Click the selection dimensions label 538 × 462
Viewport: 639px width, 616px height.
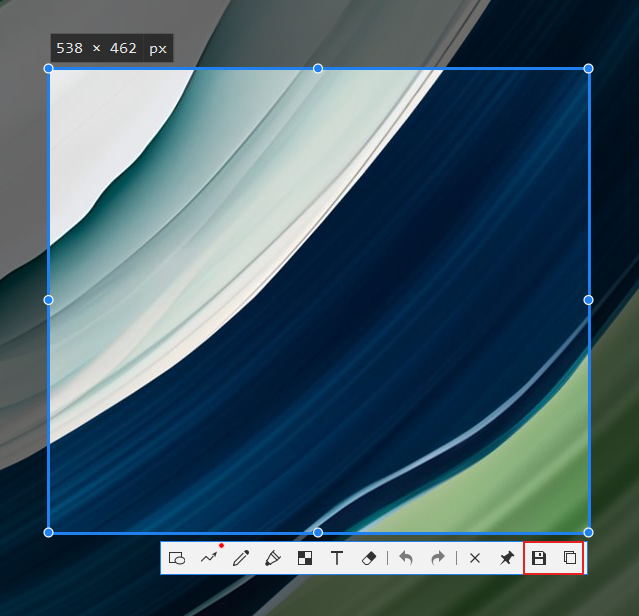[97, 48]
